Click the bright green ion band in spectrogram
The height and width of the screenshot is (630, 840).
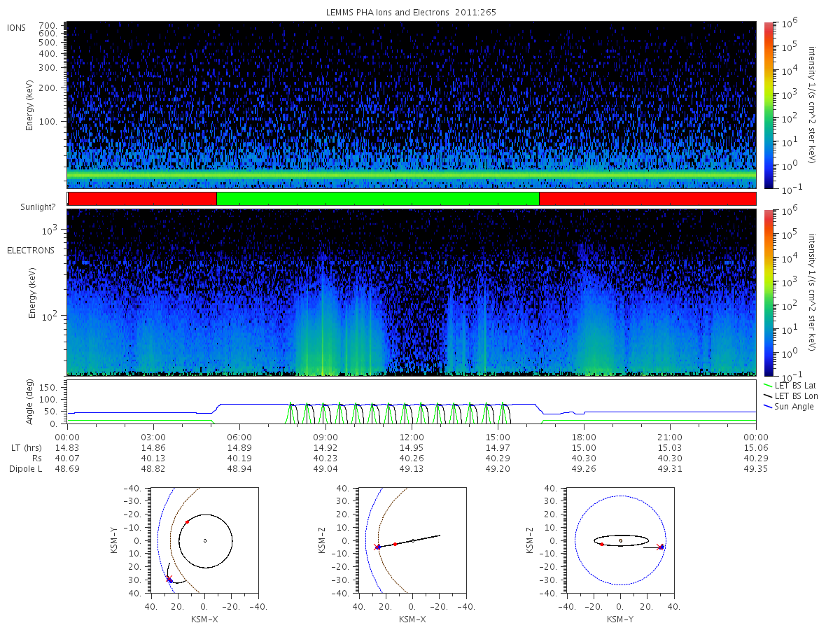(412, 174)
